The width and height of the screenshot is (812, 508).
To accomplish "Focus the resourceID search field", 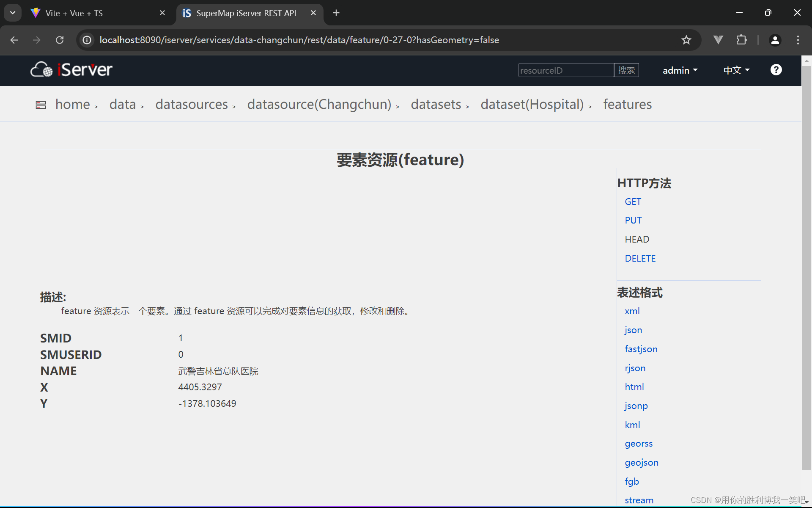I will click(565, 70).
